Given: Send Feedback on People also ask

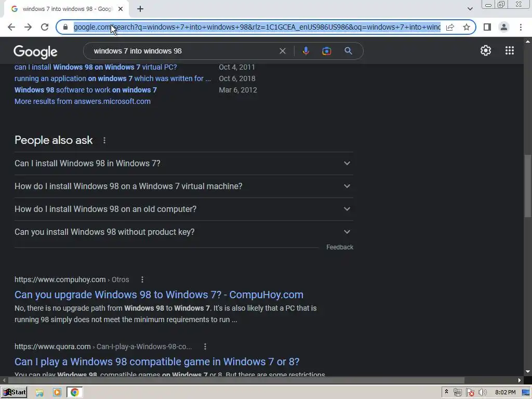Looking at the screenshot, I should point(340,247).
